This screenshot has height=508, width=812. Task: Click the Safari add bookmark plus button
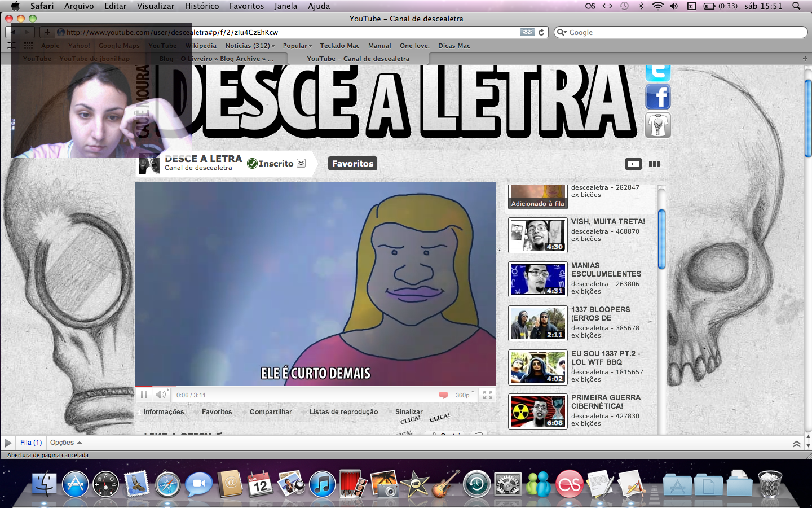[x=47, y=32]
